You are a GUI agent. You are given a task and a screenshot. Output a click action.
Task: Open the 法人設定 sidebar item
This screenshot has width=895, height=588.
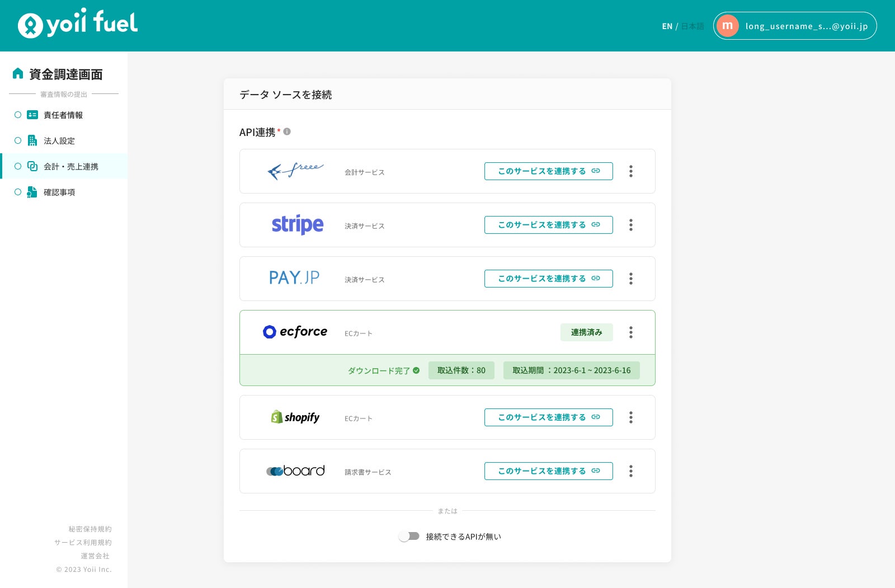(64, 140)
